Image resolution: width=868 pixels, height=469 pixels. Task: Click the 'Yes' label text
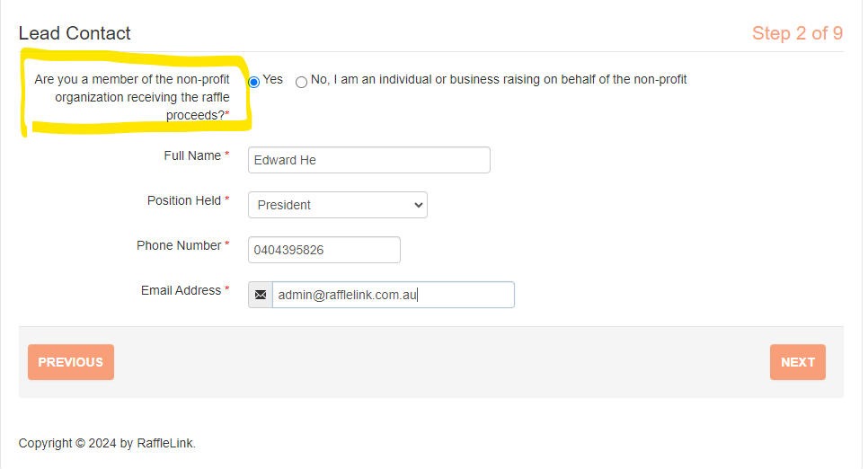click(x=273, y=80)
